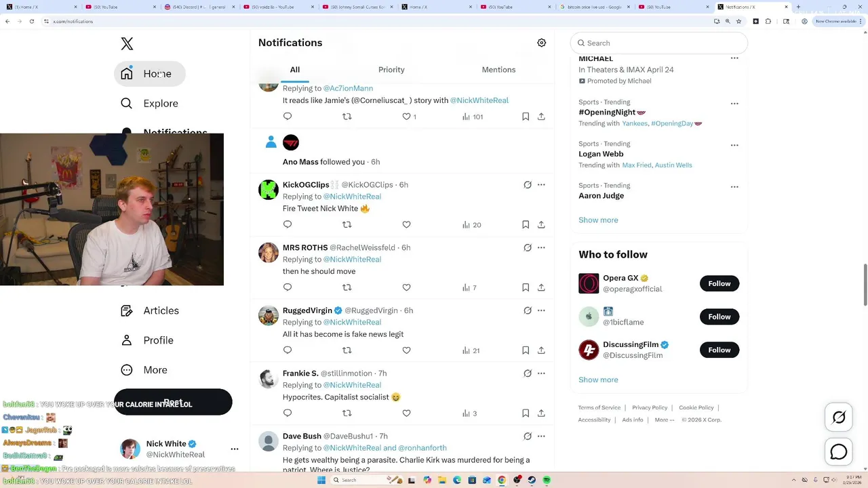This screenshot has height=488, width=868.
Task: Like Frankie S.'s Hypocrites reply
Action: pos(406,413)
